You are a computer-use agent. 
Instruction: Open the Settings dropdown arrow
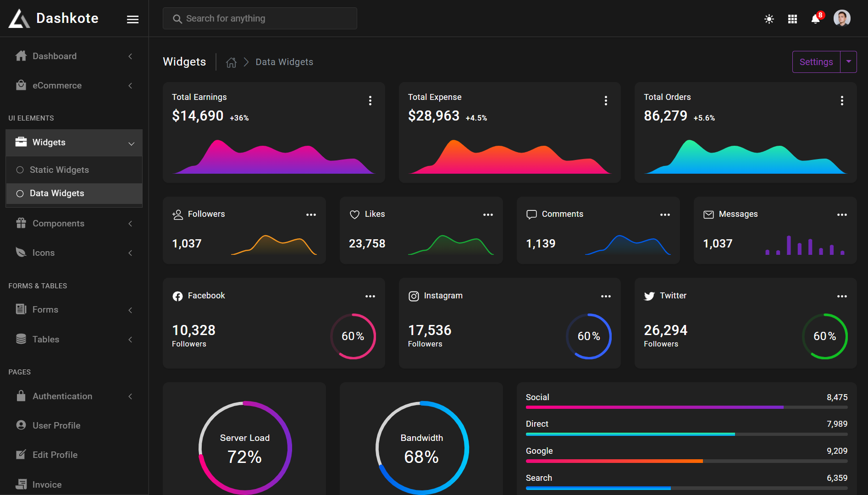coord(848,62)
